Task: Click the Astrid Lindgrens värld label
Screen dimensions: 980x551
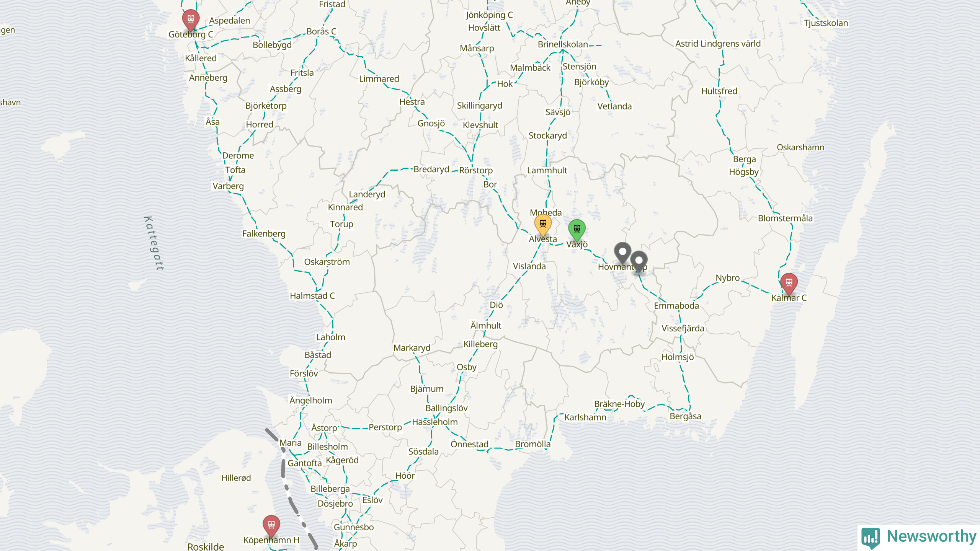Action: tap(718, 44)
